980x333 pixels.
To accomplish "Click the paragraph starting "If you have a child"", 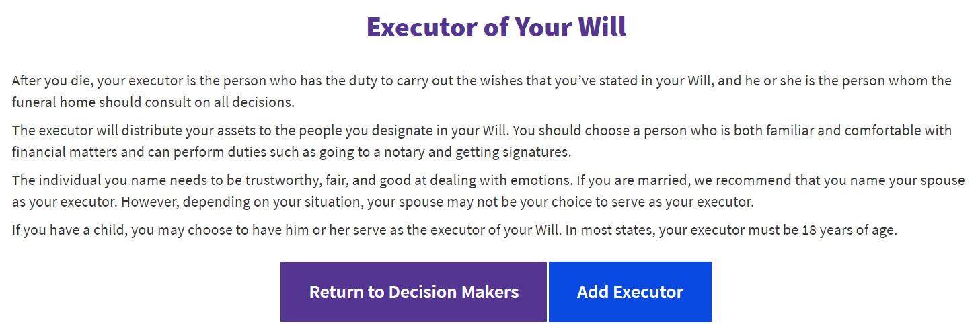I will (454, 230).
